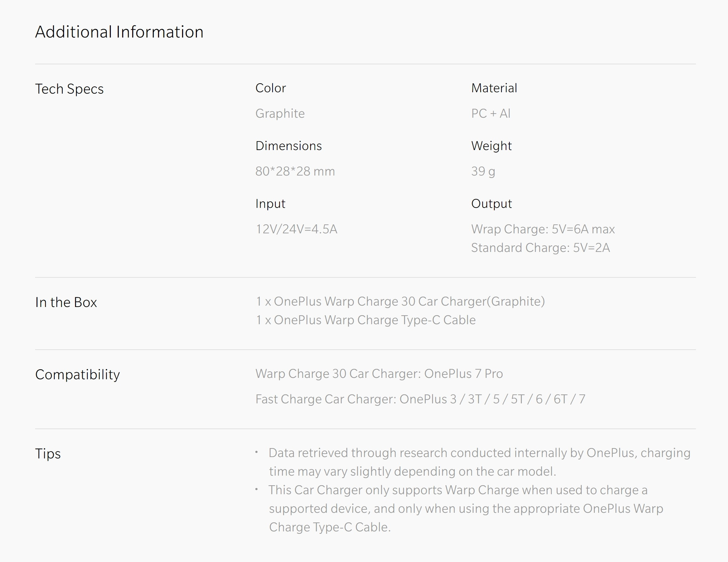
Task: Select the Tech Specs section label
Action: pos(70,89)
